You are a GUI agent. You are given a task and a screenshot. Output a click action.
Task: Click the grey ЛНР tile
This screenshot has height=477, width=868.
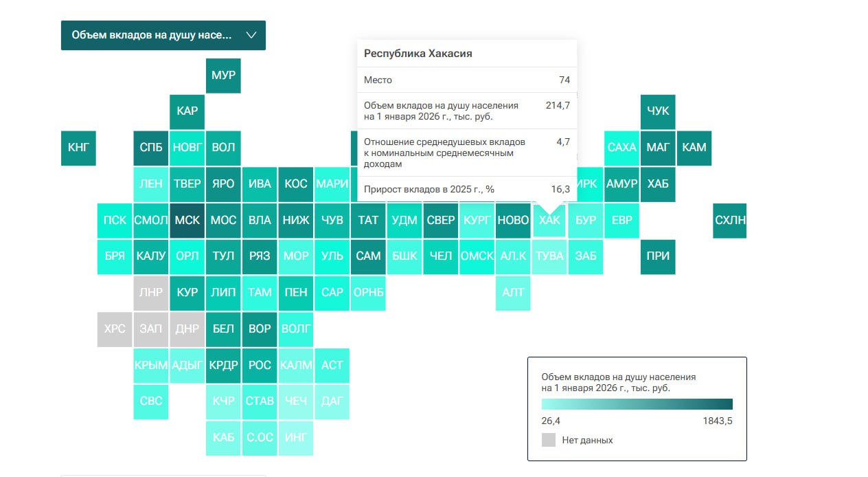(151, 293)
